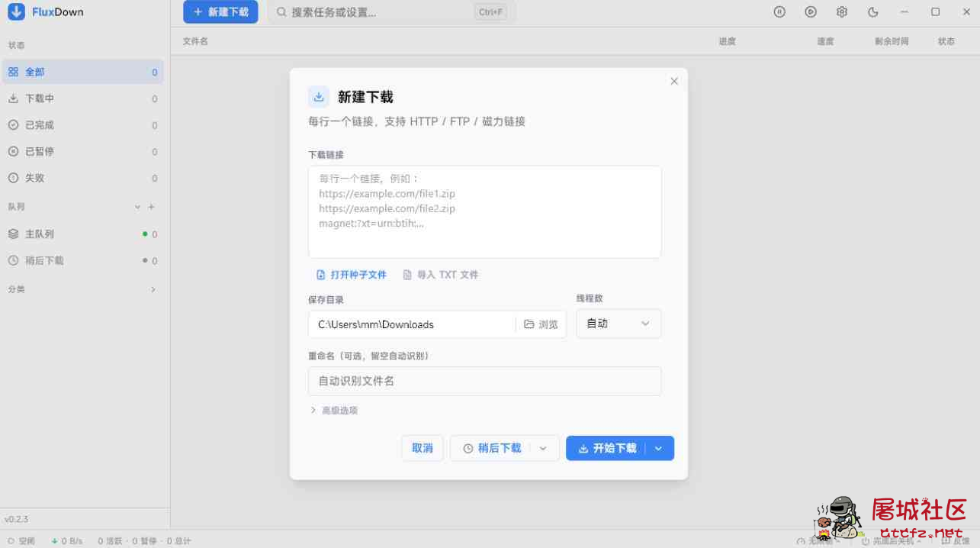
Task: Select 下载中 filter
Action: (82, 98)
